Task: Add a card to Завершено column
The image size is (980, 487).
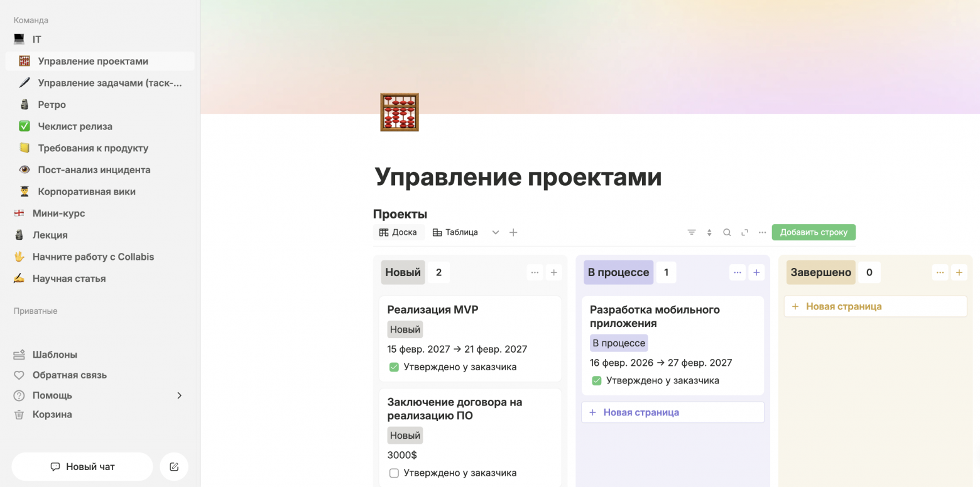Action: (959, 272)
